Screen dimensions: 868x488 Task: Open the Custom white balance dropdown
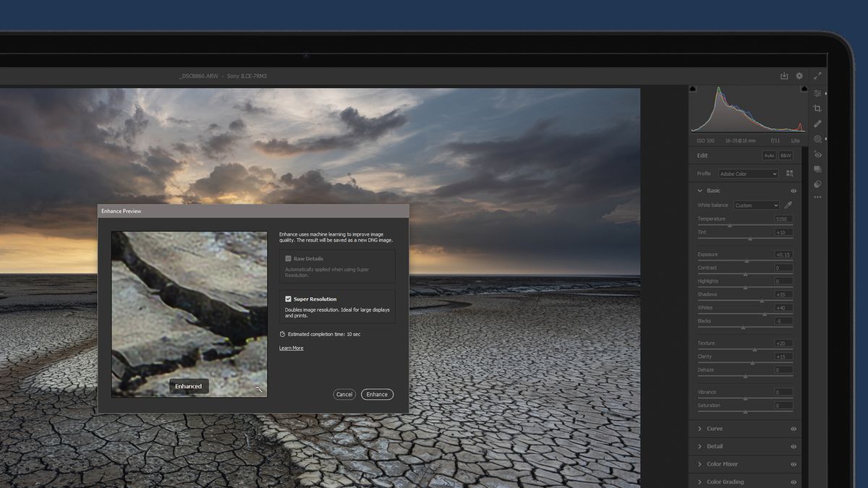coord(757,205)
